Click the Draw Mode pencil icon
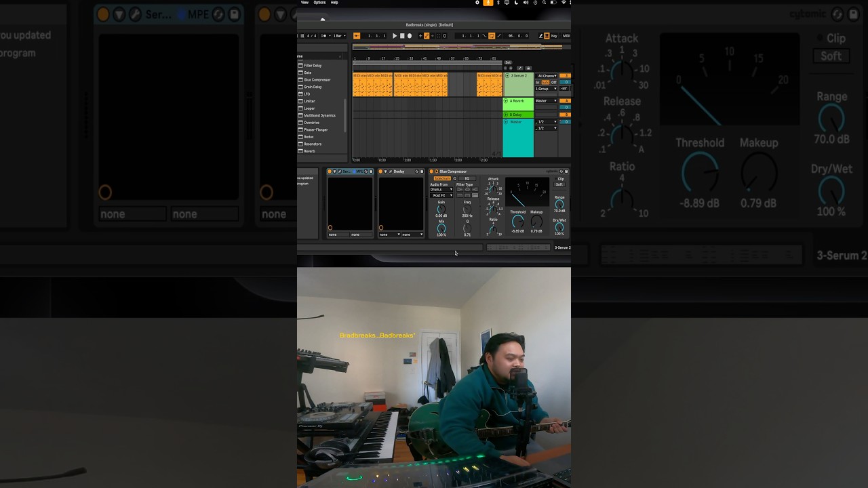 pyautogui.click(x=541, y=36)
